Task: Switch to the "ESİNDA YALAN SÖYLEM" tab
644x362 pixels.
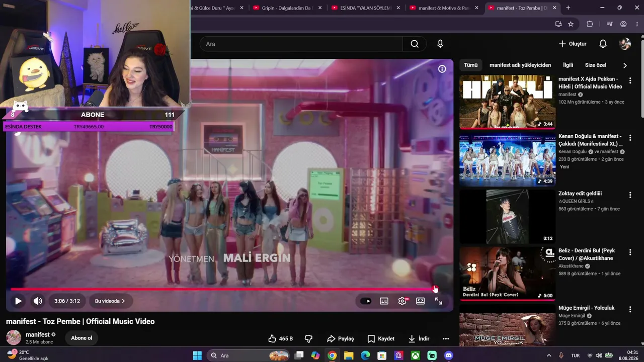Action: coord(366,8)
